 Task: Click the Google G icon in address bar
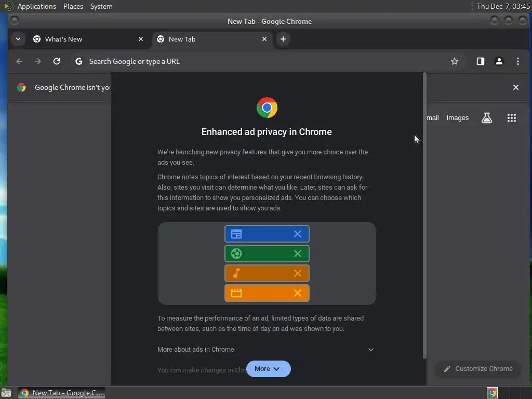pyautogui.click(x=79, y=61)
